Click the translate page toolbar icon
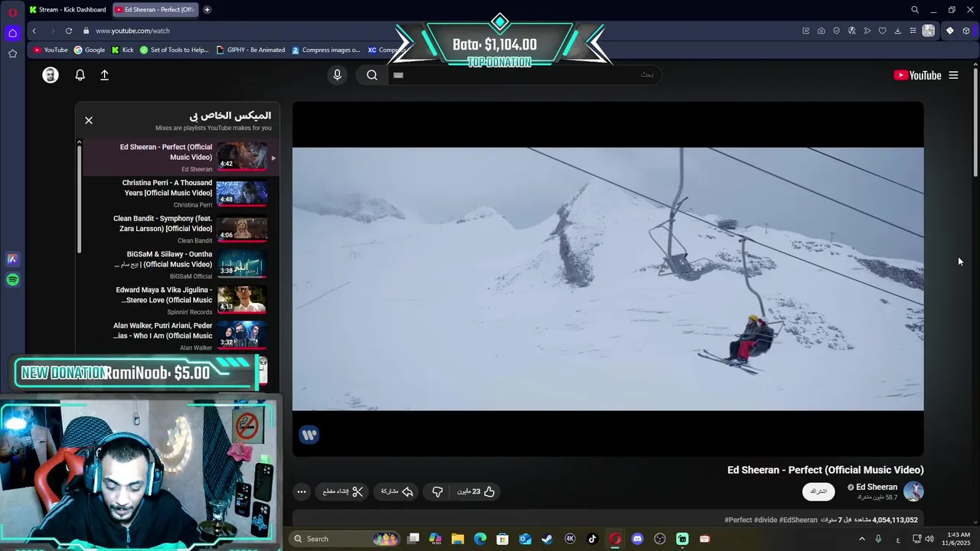Viewport: 980px width, 551px height. coord(851,31)
